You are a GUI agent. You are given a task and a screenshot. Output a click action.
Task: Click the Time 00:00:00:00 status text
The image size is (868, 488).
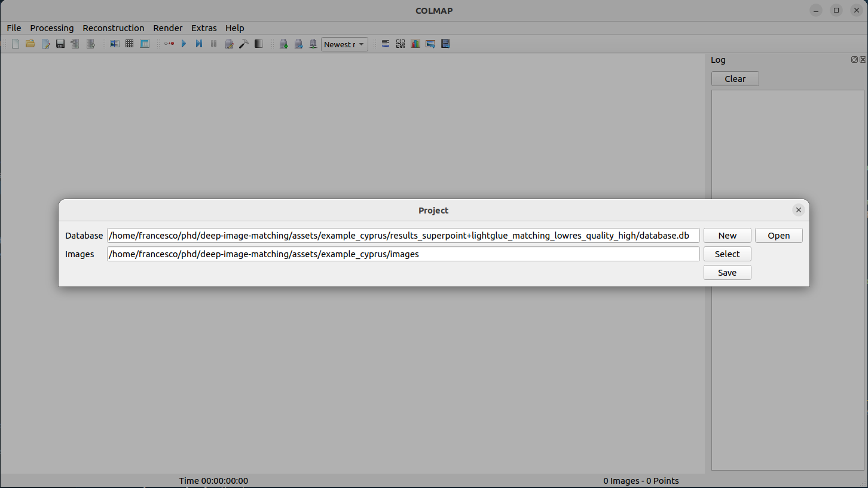(x=213, y=481)
